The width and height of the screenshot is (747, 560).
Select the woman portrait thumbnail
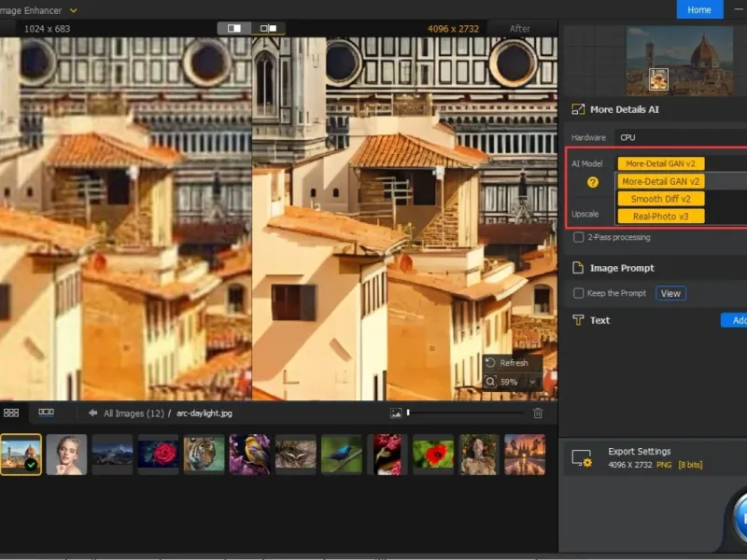66,455
